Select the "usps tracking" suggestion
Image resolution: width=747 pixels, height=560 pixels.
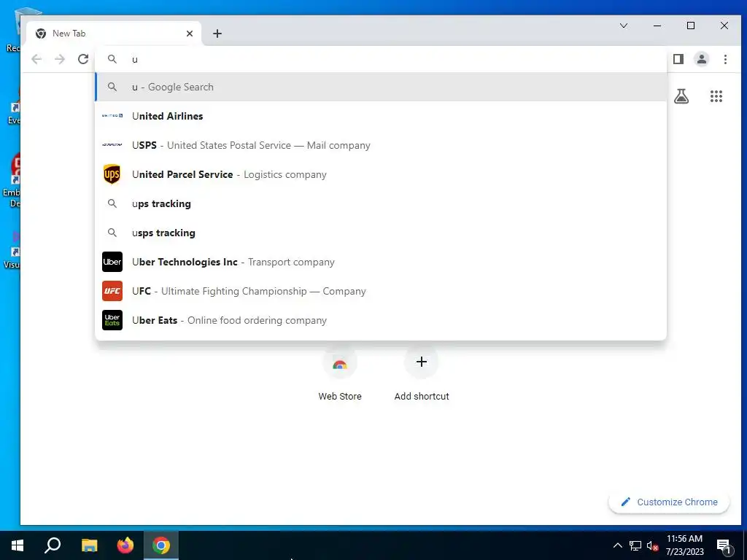pyautogui.click(x=381, y=233)
